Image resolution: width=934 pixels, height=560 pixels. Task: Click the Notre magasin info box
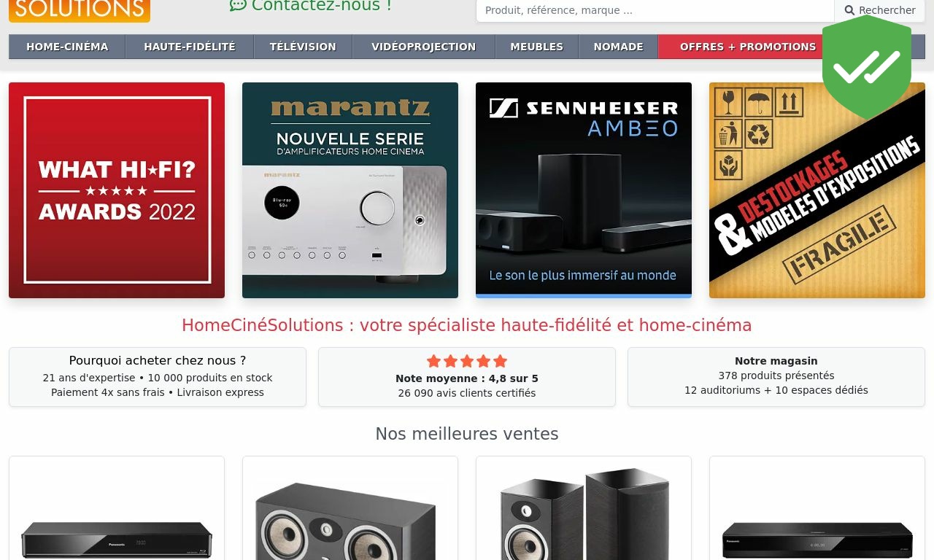coord(776,377)
